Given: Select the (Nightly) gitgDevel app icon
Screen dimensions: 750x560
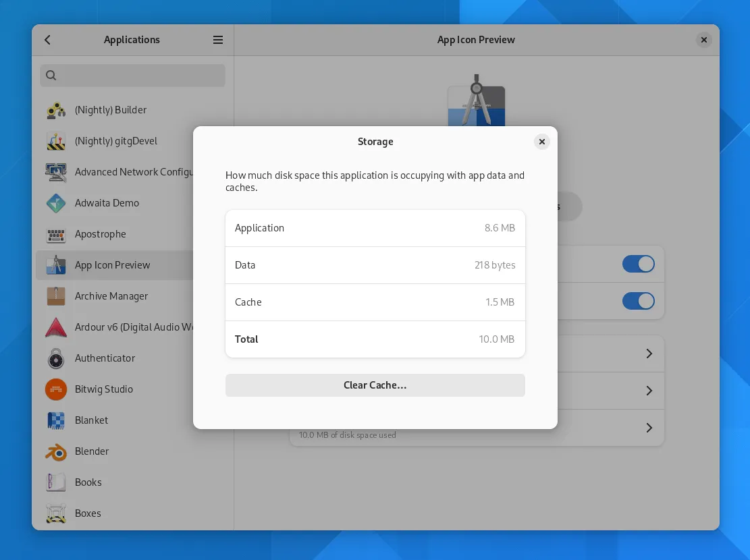Looking at the screenshot, I should [56, 141].
